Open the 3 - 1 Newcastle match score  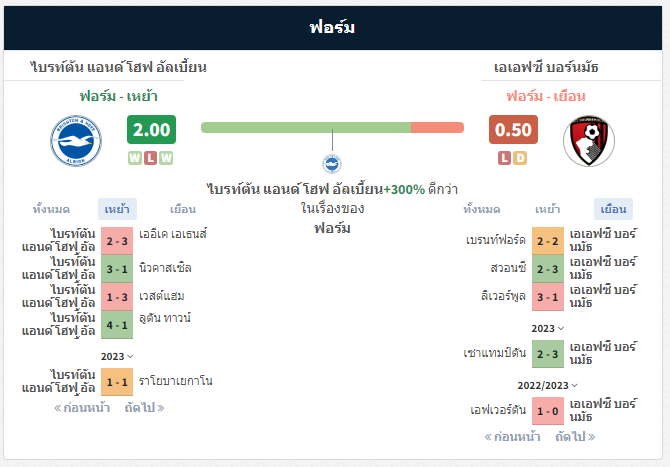(117, 269)
